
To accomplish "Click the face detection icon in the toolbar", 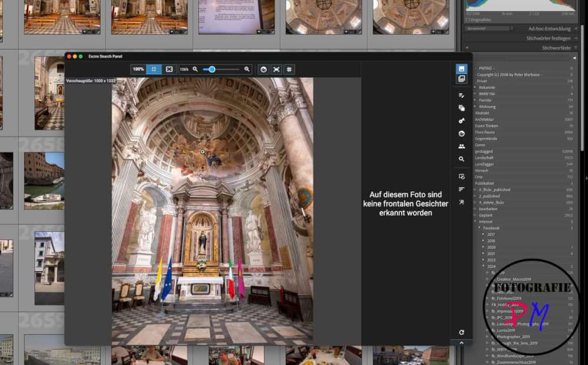I will [263, 69].
